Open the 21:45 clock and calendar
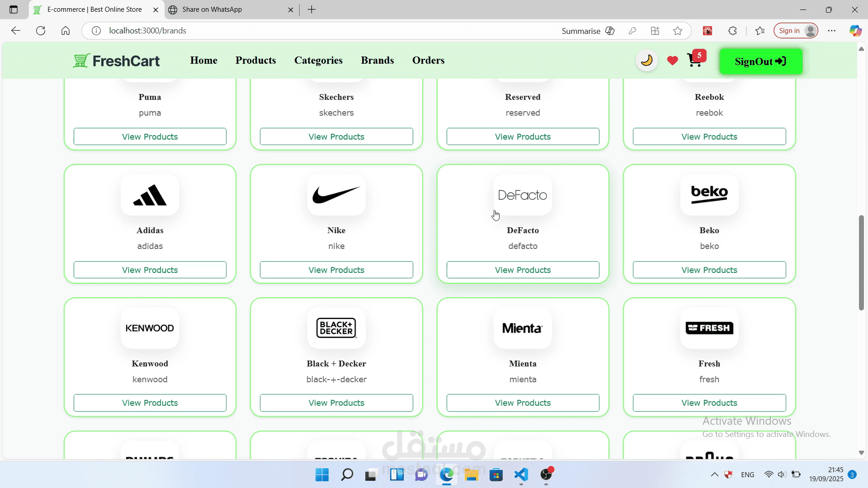Image resolution: width=868 pixels, height=488 pixels. click(x=826, y=474)
